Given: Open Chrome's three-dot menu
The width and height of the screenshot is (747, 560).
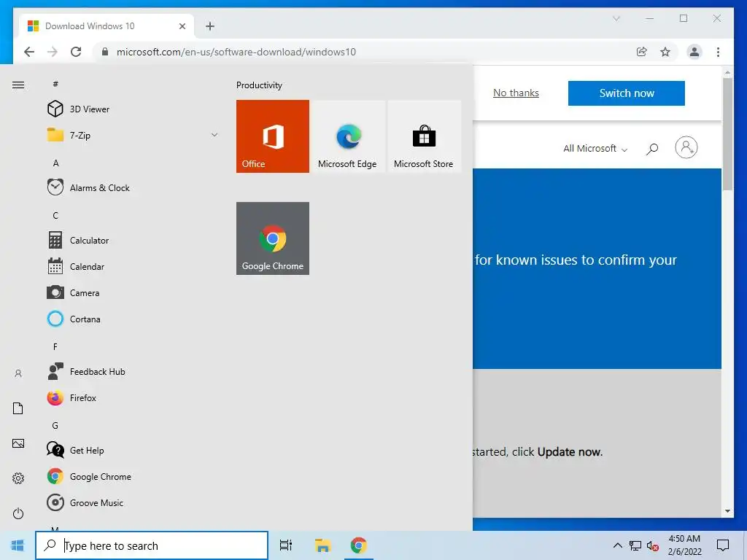Looking at the screenshot, I should click(x=718, y=52).
